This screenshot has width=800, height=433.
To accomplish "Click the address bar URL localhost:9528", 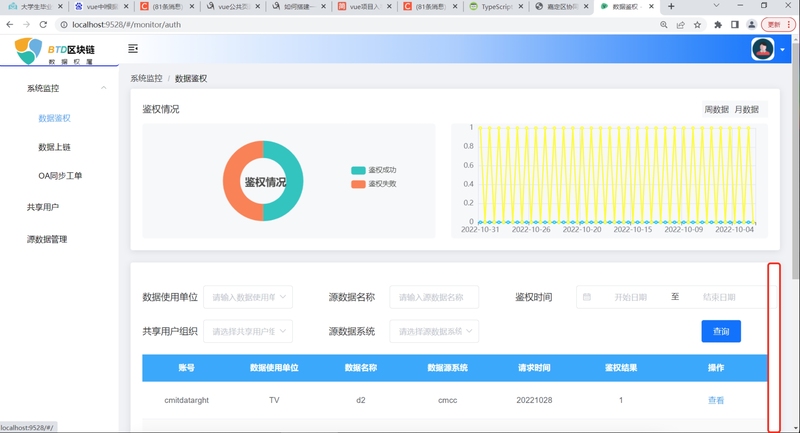I will [x=126, y=24].
